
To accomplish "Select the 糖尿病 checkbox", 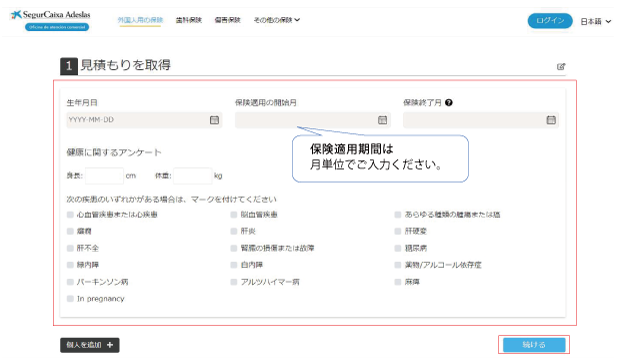I will coord(398,248).
